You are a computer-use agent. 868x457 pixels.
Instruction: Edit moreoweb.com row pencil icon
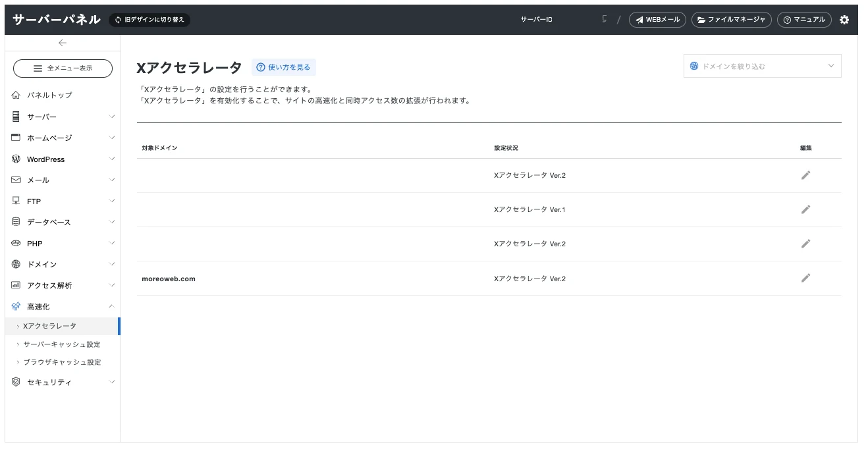(x=805, y=278)
